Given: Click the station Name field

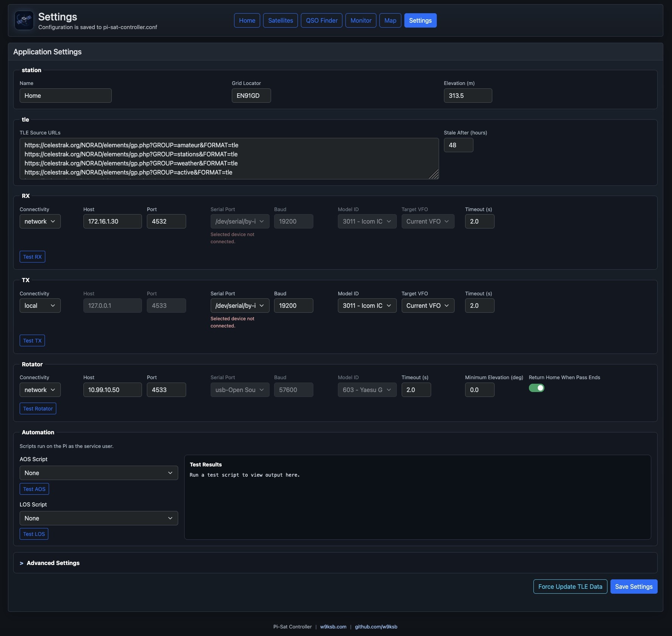Looking at the screenshot, I should [66, 96].
